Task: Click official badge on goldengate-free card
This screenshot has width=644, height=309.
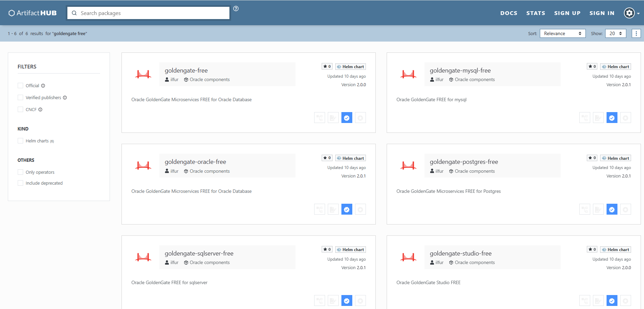Action: pyautogui.click(x=360, y=118)
